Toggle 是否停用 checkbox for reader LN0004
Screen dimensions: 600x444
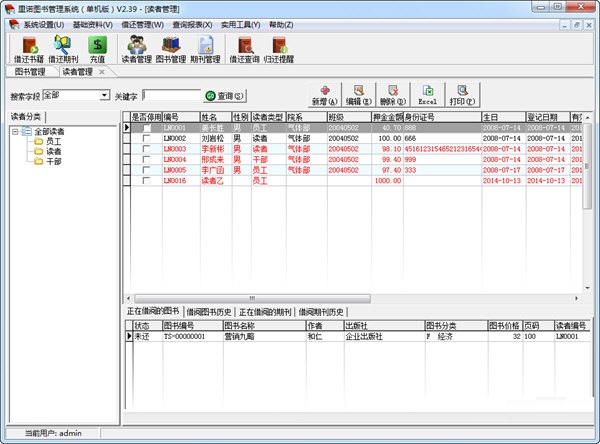click(147, 159)
